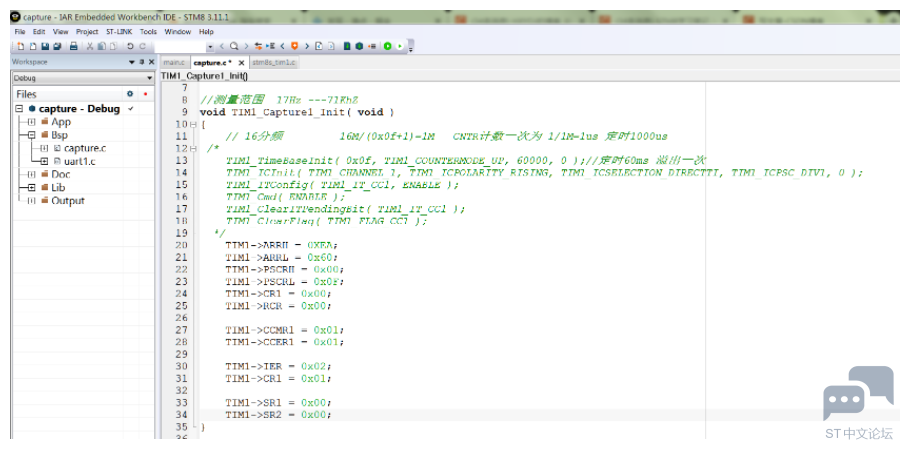Start Download and Debug green icon
Viewport: 902px width, 449px height.
[x=388, y=46]
